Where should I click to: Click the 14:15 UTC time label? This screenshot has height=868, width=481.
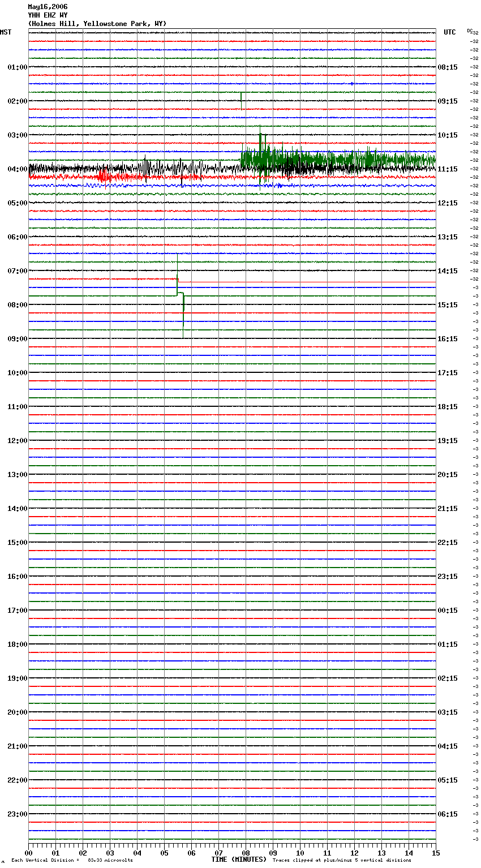tap(448, 271)
